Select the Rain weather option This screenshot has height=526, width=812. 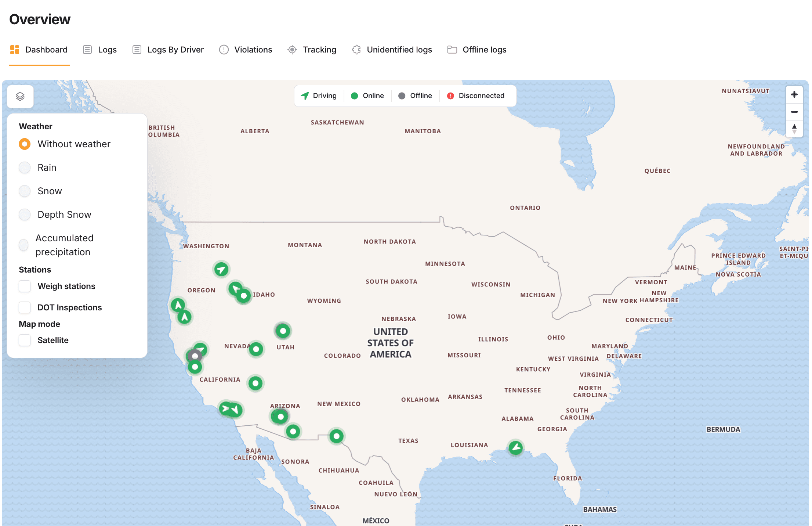(25, 167)
